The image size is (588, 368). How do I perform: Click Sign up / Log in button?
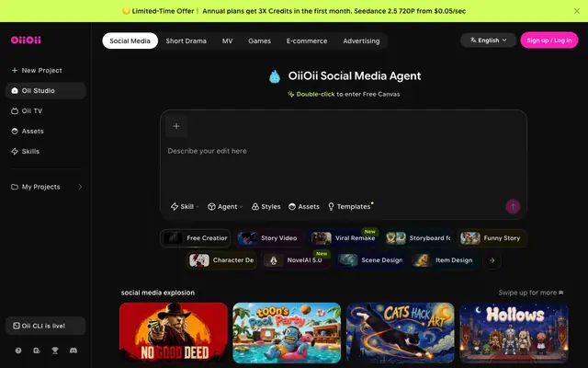coord(549,40)
